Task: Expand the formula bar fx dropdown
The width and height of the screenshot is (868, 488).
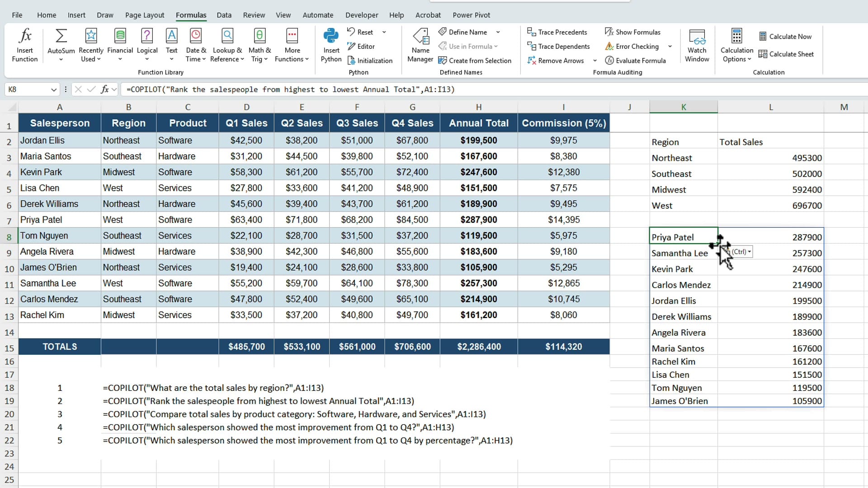Action: pos(114,89)
